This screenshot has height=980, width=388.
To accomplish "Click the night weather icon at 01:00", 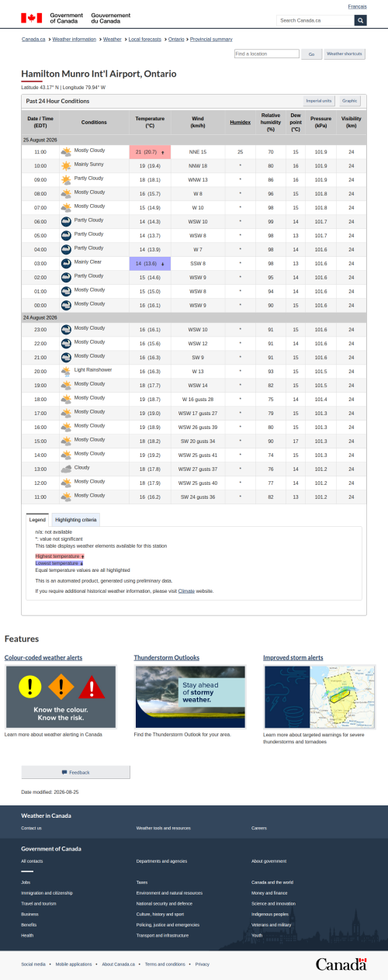I will point(66,291).
